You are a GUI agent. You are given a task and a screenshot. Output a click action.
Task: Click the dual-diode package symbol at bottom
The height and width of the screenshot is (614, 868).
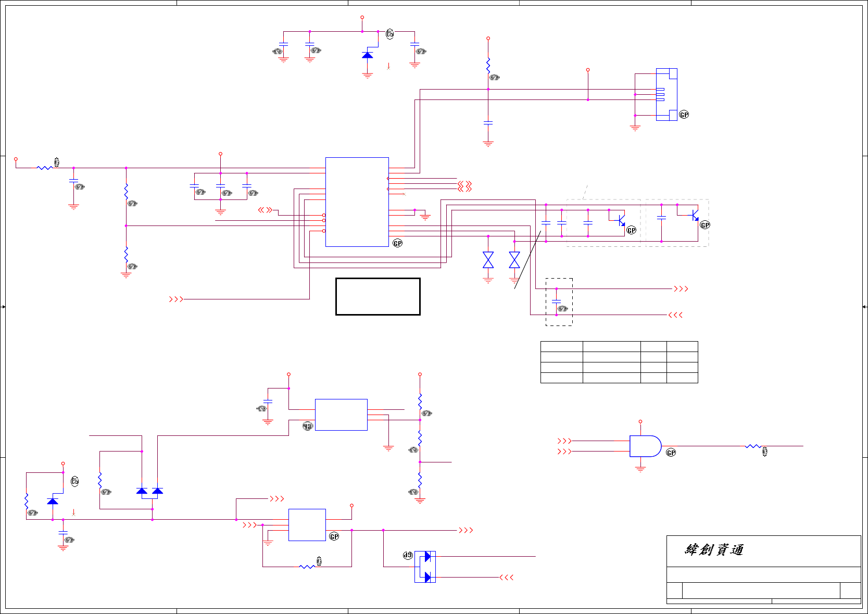tap(425, 567)
